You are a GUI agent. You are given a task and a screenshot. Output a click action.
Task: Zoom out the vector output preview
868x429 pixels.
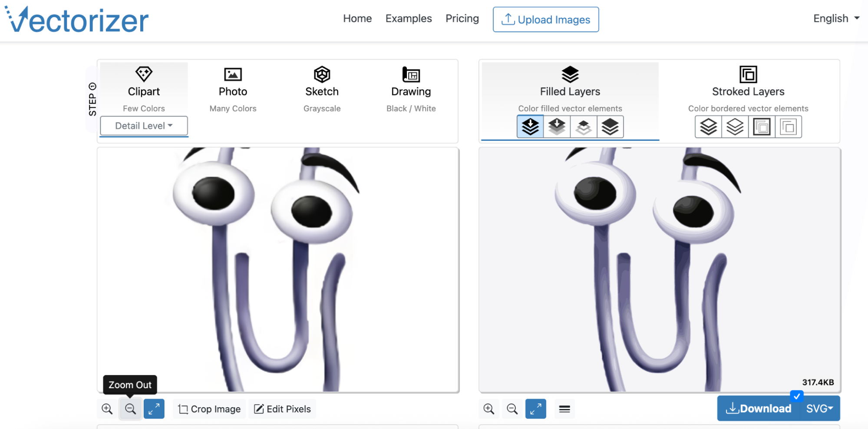pyautogui.click(x=512, y=409)
